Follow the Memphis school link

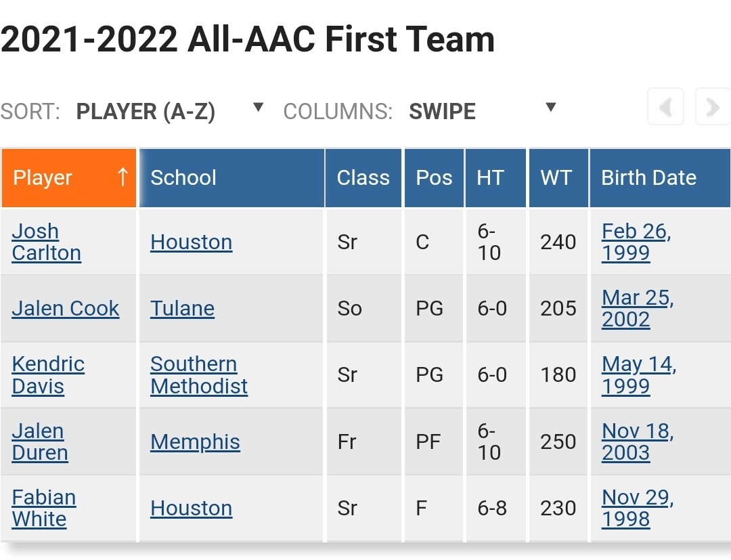point(196,442)
